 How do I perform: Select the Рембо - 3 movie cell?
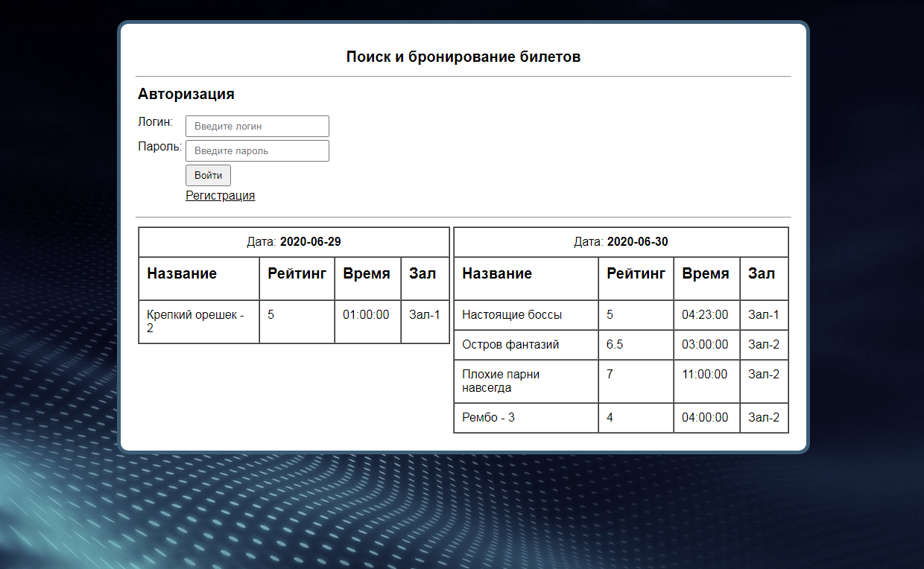526,418
